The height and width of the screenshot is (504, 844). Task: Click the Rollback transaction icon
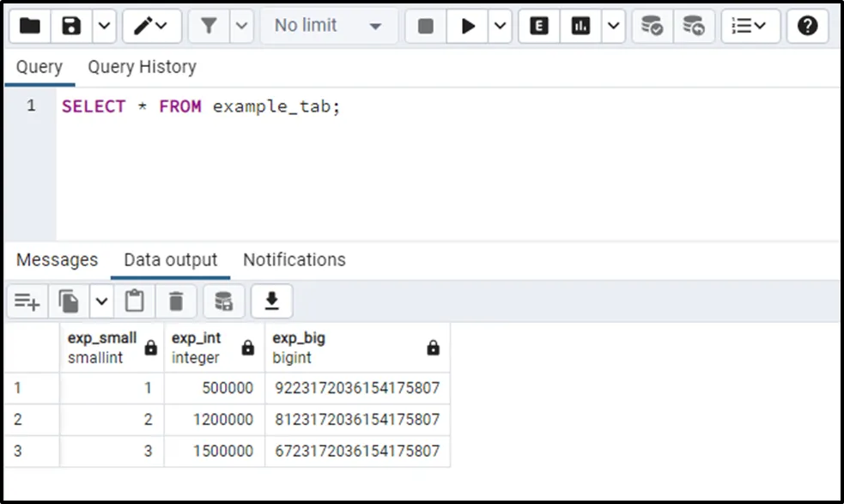coord(694,26)
